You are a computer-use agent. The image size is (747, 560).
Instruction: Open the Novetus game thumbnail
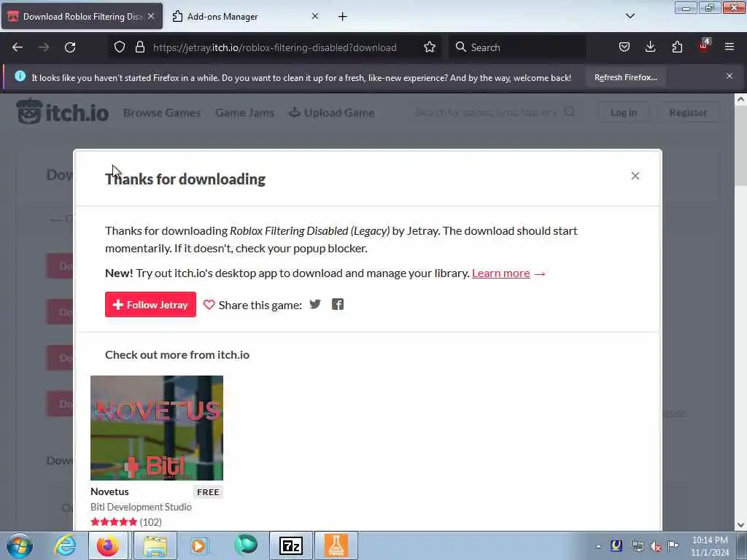tap(157, 428)
